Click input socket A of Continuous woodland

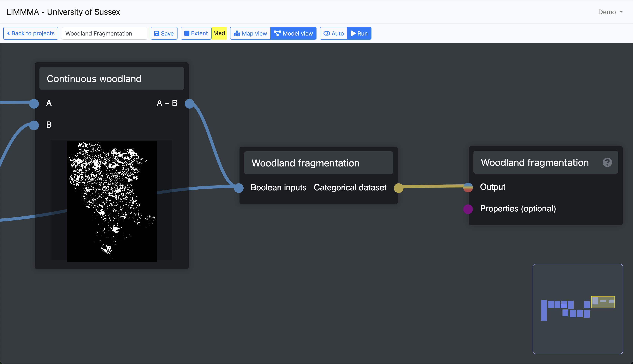pyautogui.click(x=34, y=103)
